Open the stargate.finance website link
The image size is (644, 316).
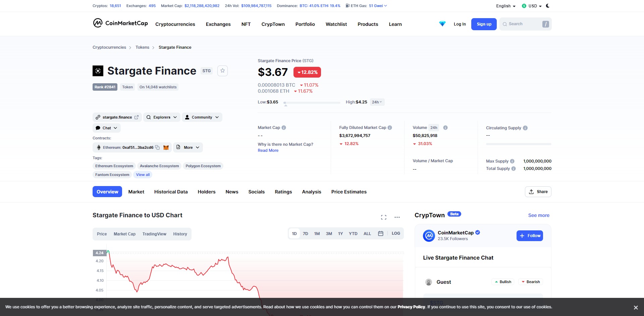pos(117,117)
